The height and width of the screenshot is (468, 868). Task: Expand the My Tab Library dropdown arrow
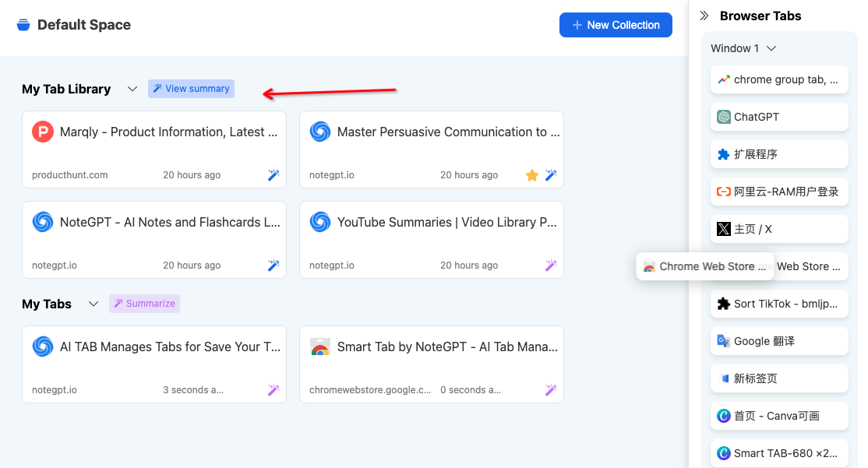pyautogui.click(x=132, y=89)
